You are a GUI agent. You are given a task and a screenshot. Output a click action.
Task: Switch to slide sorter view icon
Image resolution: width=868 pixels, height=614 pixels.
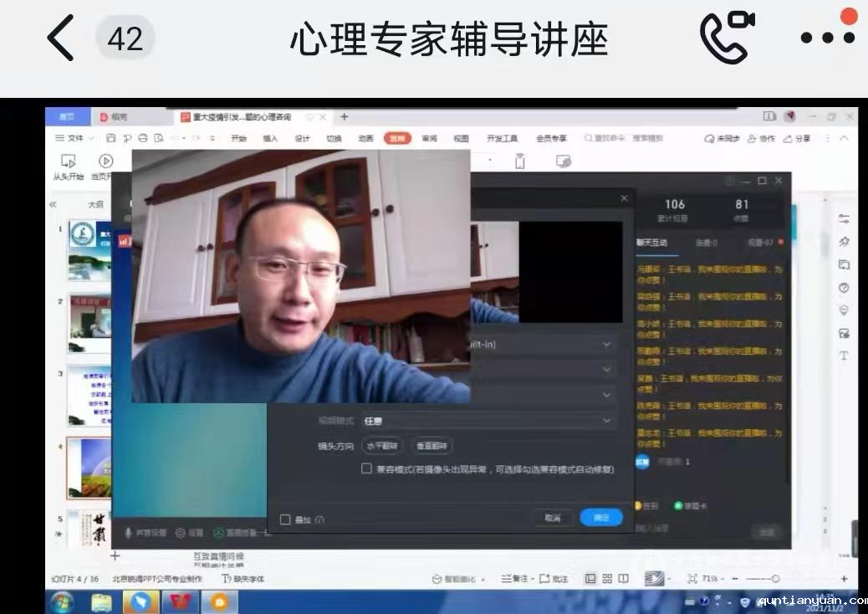607,579
